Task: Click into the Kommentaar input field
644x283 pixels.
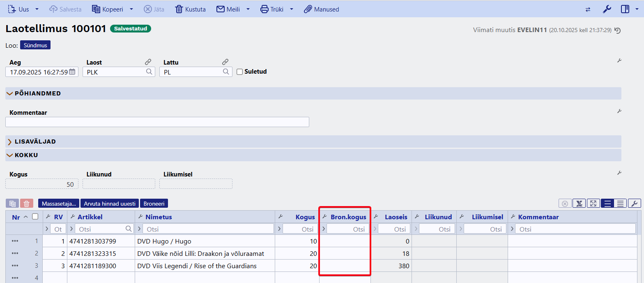Action: 157,122
